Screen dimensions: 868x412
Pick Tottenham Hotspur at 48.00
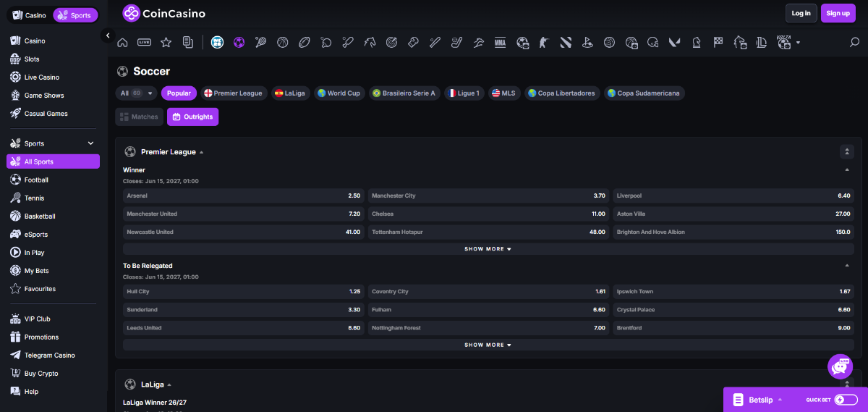coord(488,232)
